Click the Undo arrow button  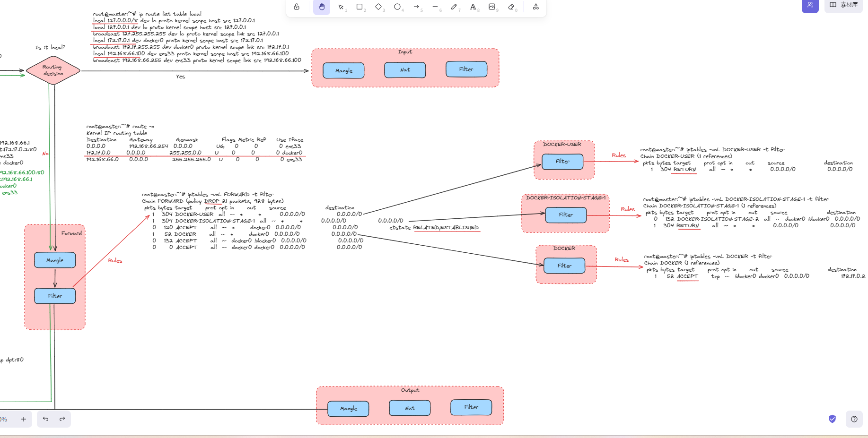[x=45, y=419]
